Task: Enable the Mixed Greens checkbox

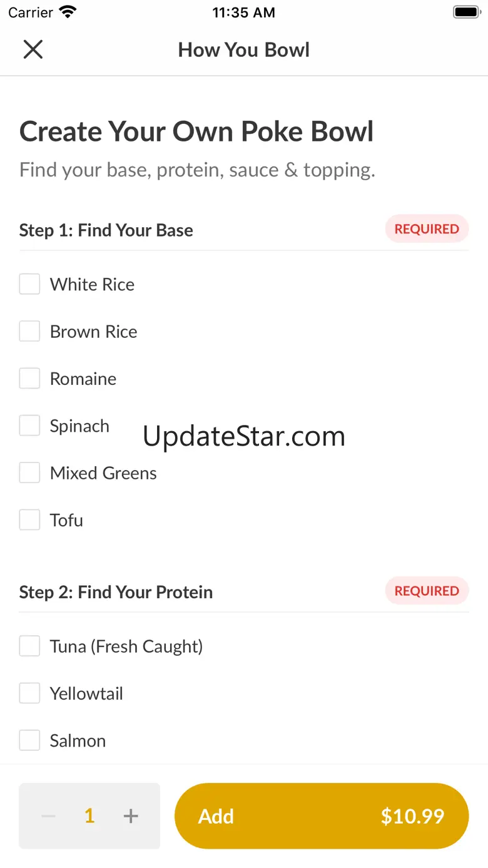Action: 29,473
